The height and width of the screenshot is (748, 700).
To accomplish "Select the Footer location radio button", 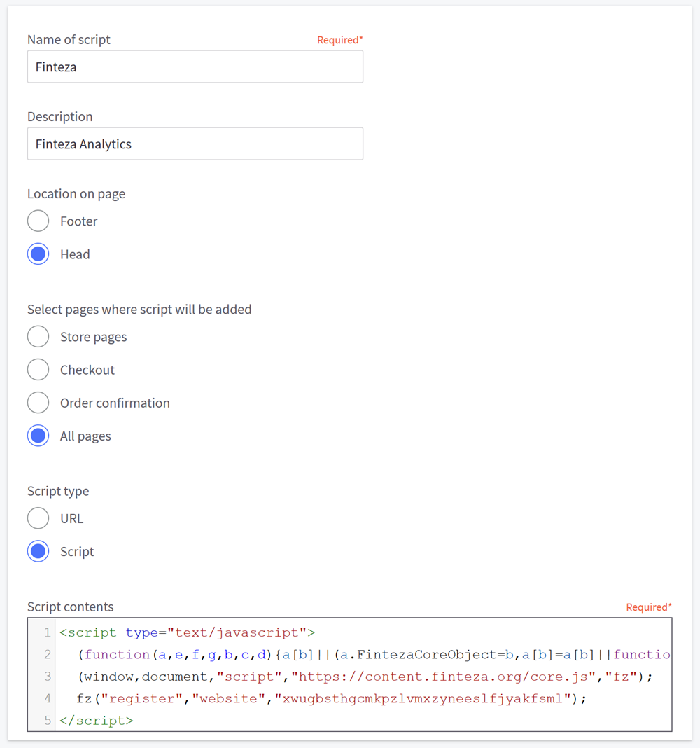I will (x=38, y=221).
